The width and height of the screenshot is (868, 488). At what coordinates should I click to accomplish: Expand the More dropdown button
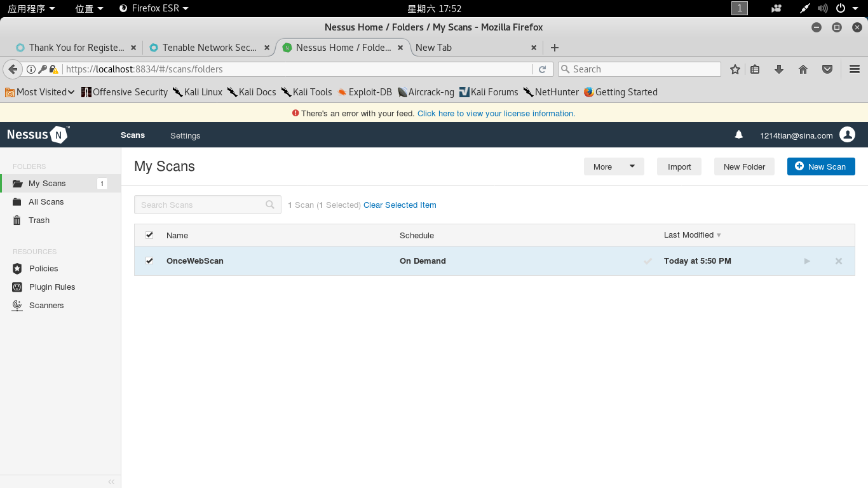tap(614, 166)
